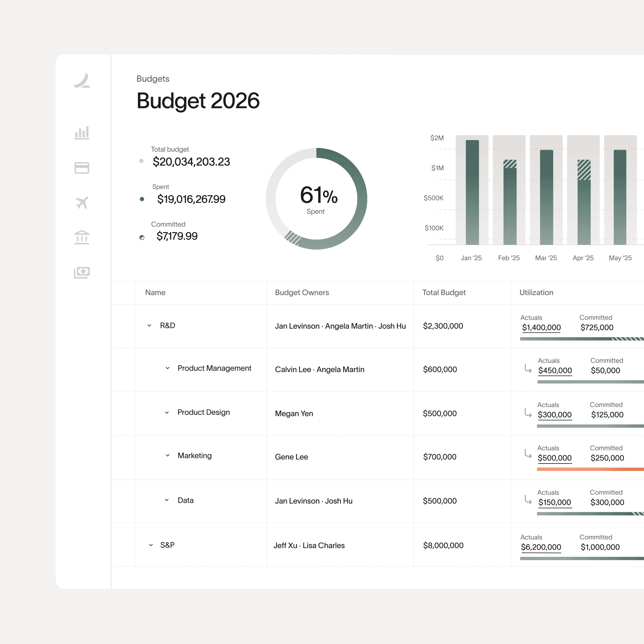Open the cash bills icon in the sidebar
Screen dimensions: 644x644
[82, 272]
